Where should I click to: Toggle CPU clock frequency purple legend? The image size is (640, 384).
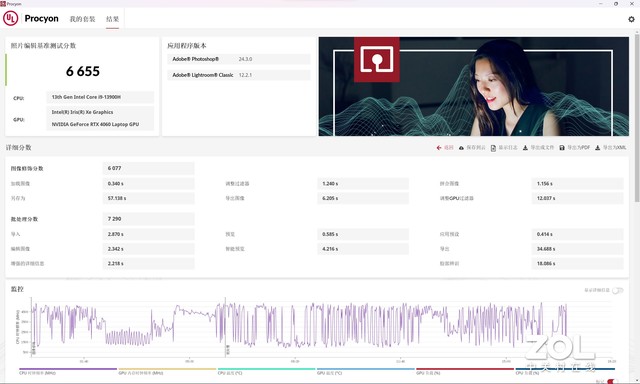[68, 371]
